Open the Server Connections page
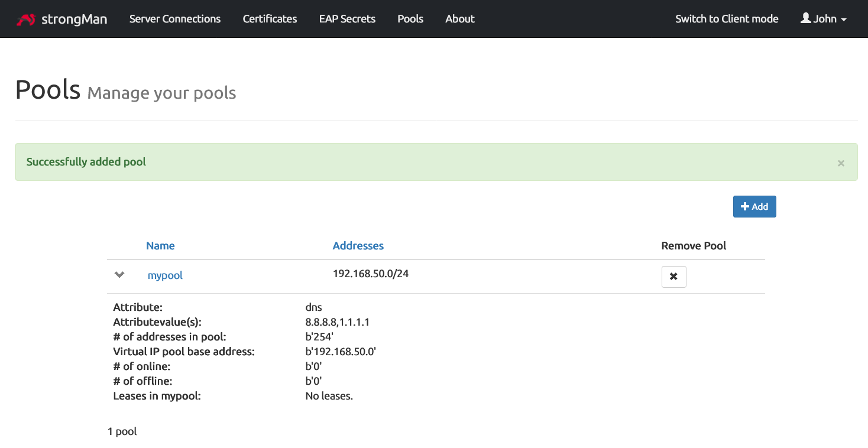This screenshot has width=868, height=448. point(174,18)
